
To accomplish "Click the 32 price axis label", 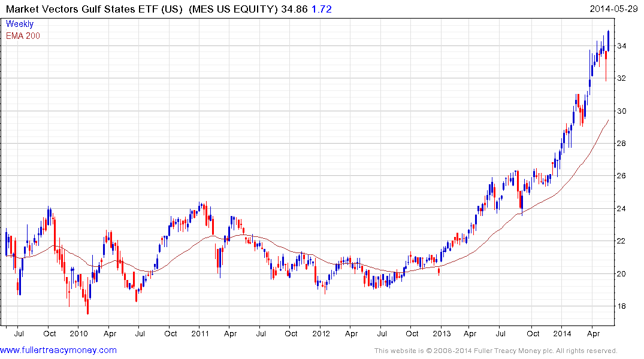I will coord(621,78).
